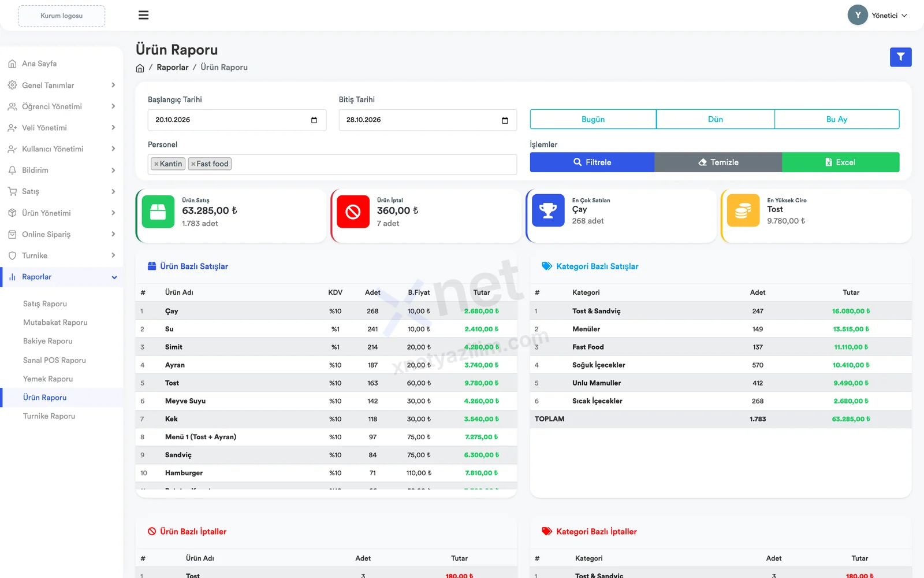924x578 pixels.
Task: Open the blue filter funnel button
Action: (x=900, y=57)
